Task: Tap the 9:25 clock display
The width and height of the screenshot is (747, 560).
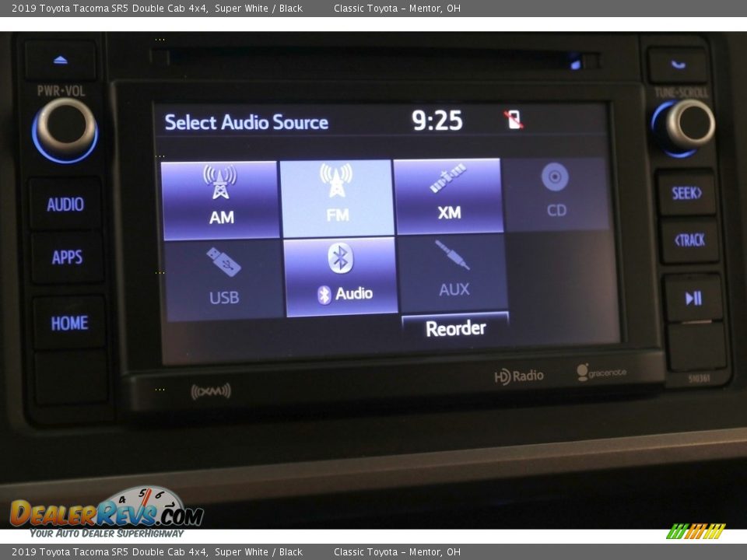Action: [x=437, y=121]
